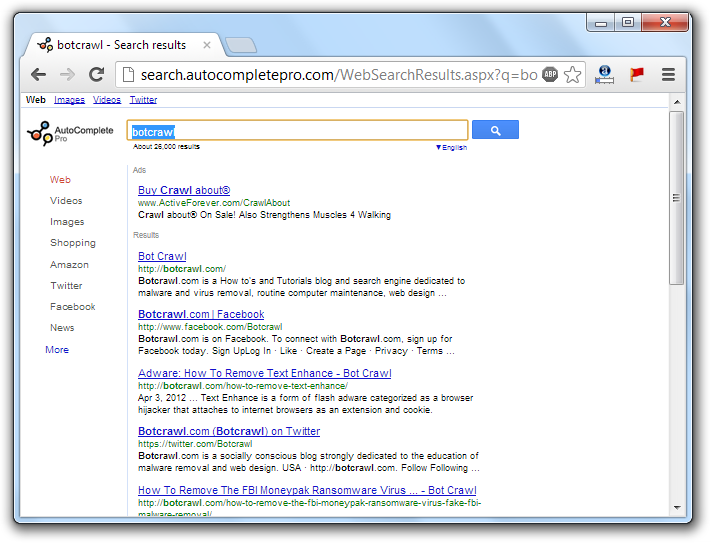
Task: Click the http://botcrawl.com/ URL text
Action: (182, 269)
